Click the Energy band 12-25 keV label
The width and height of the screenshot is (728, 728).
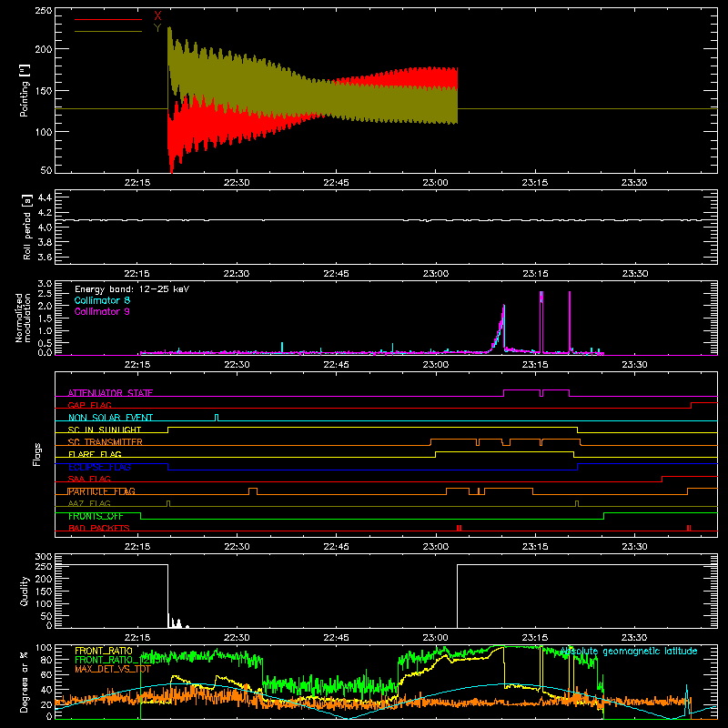pyautogui.click(x=132, y=289)
